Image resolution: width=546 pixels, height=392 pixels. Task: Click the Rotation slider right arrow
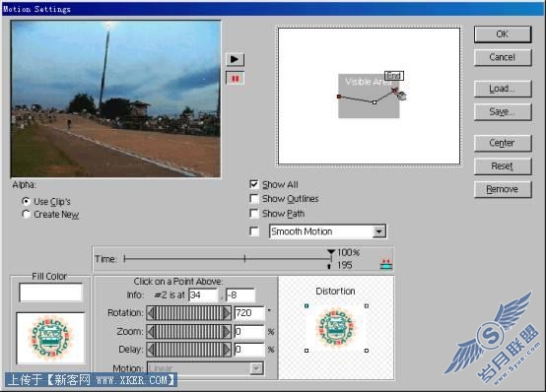[x=227, y=313]
